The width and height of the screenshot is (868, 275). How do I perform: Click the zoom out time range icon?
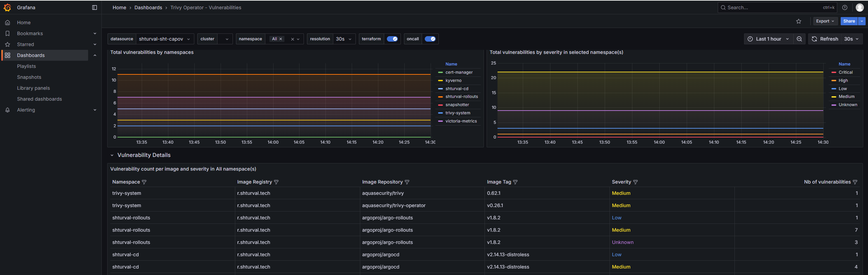(799, 39)
